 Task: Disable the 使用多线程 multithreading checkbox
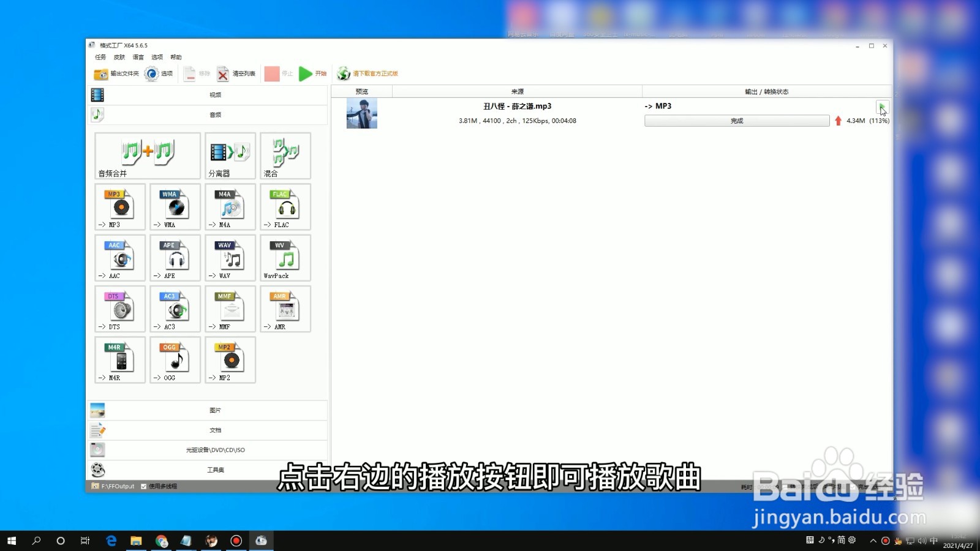point(142,485)
